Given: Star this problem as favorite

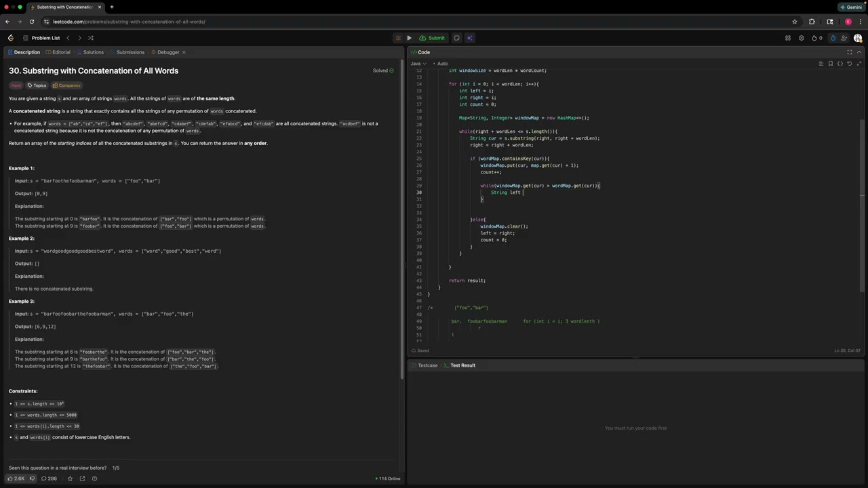Looking at the screenshot, I should [x=70, y=479].
